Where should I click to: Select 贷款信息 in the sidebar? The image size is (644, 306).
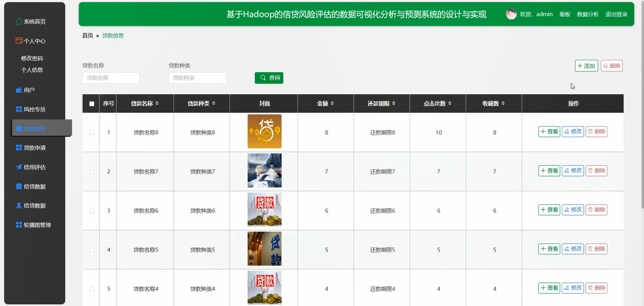[x=42, y=128]
